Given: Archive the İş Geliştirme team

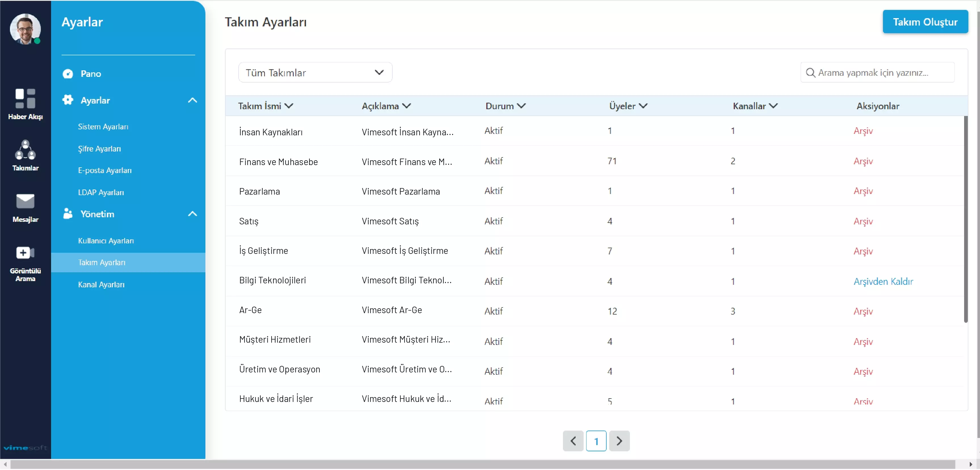Looking at the screenshot, I should (863, 251).
